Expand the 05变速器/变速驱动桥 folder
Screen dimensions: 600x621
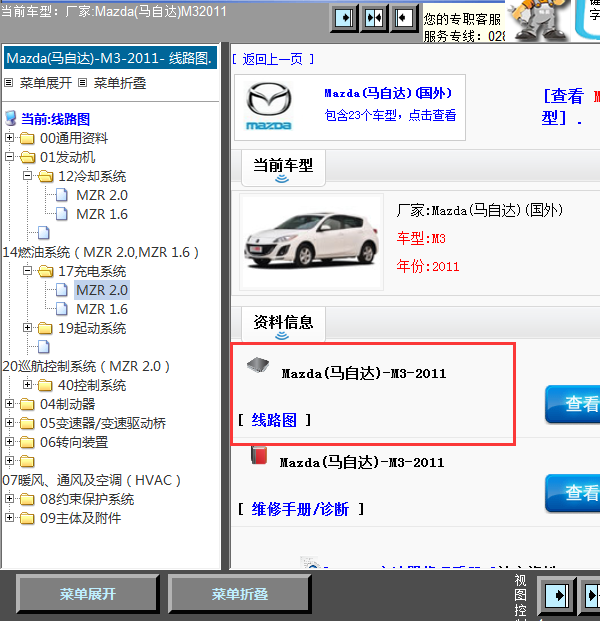pyautogui.click(x=10, y=423)
